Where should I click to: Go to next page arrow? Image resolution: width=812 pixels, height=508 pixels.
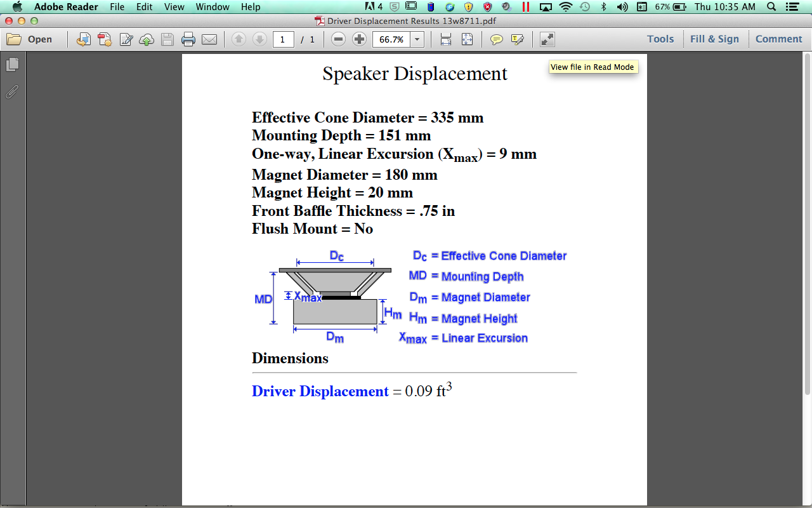[259, 39]
